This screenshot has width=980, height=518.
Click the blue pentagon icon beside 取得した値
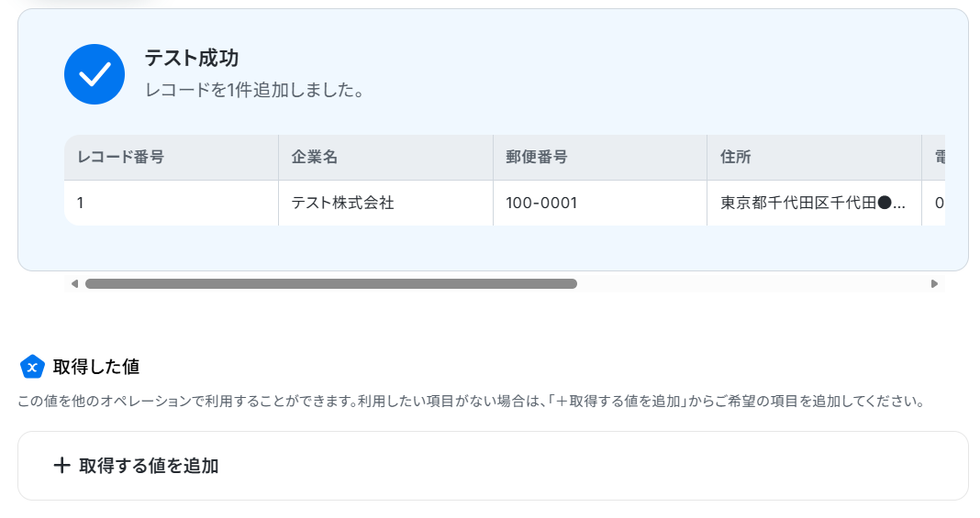(32, 367)
